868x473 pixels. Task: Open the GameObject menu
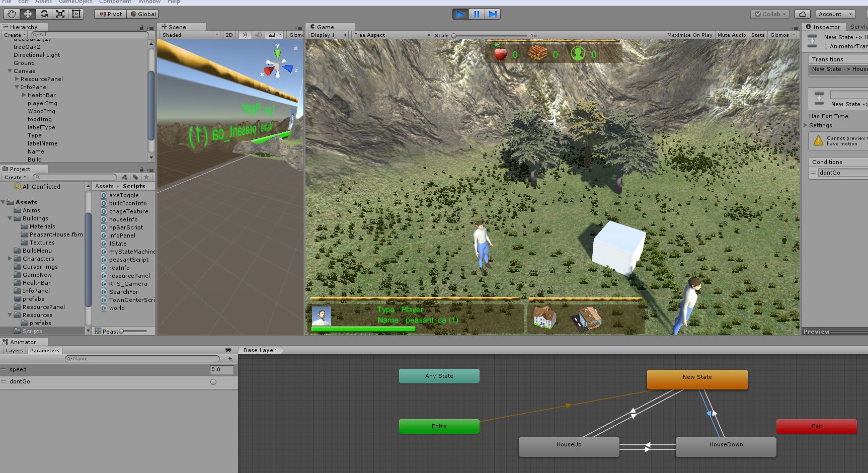pos(75,2)
